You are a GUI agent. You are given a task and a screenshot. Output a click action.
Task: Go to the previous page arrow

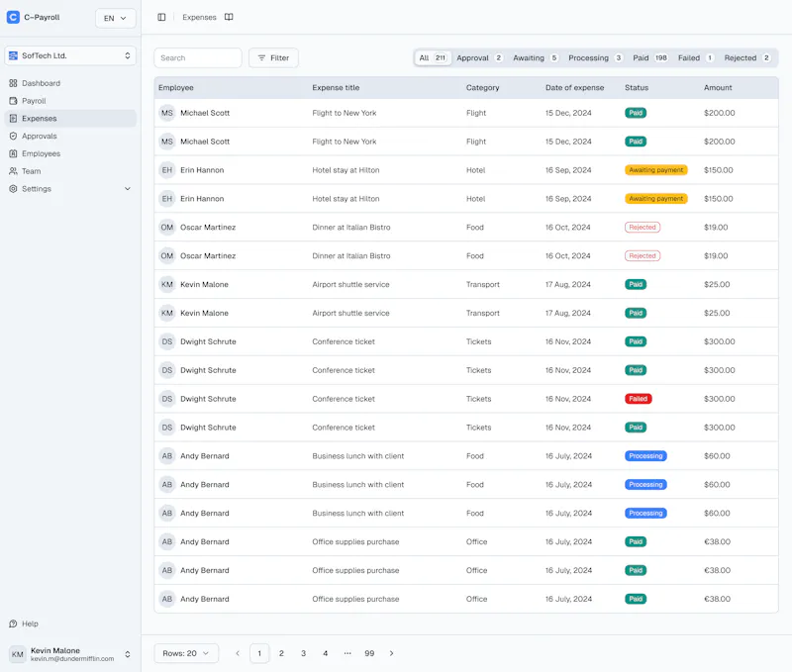[238, 653]
